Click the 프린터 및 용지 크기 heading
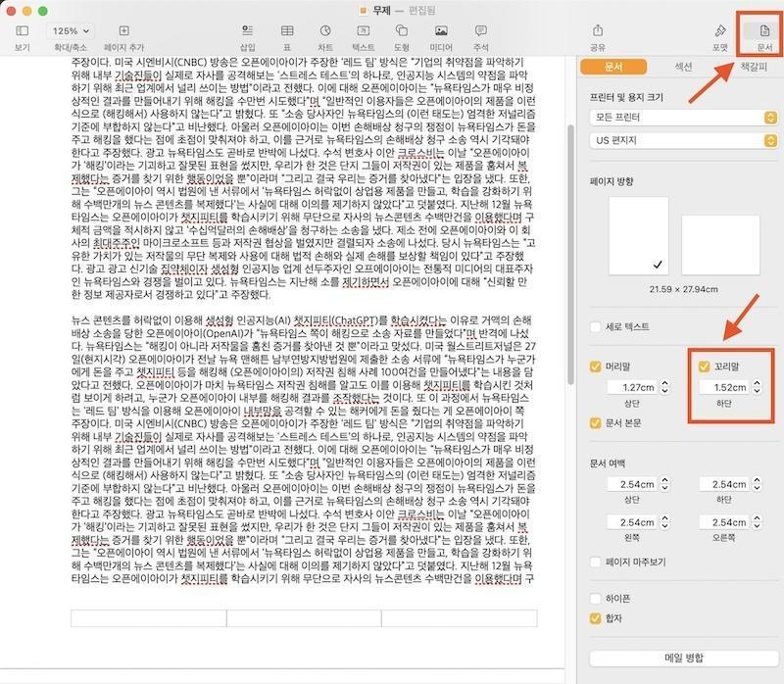784x684 pixels. point(626,97)
